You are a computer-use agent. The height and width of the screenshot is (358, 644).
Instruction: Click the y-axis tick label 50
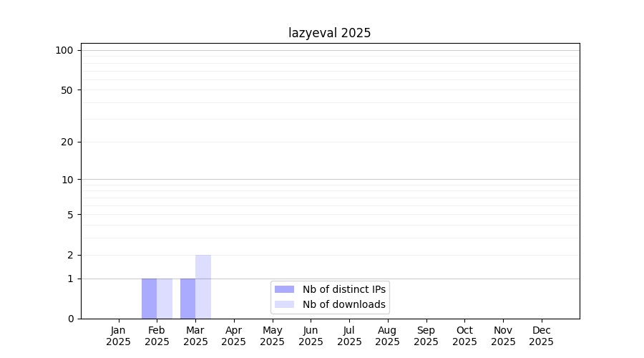pos(67,90)
